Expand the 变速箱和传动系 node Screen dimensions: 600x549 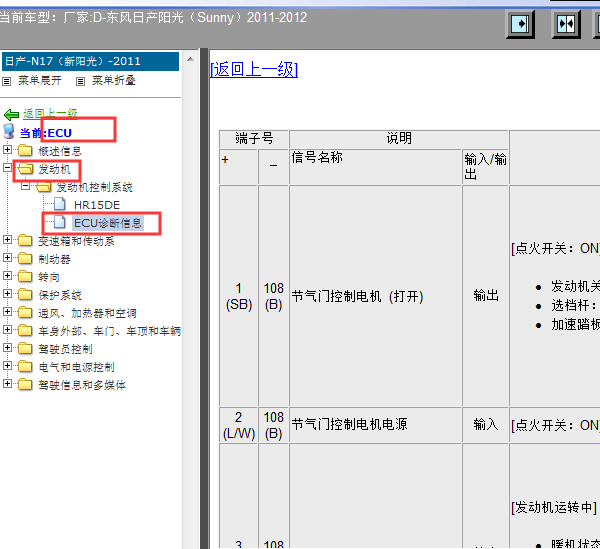pos(7,239)
